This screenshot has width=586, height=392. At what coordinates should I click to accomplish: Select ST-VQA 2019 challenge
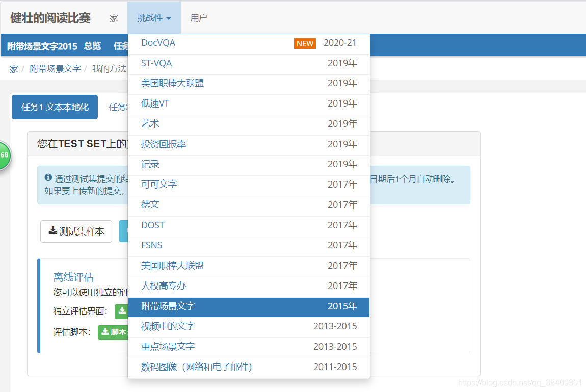[249, 64]
